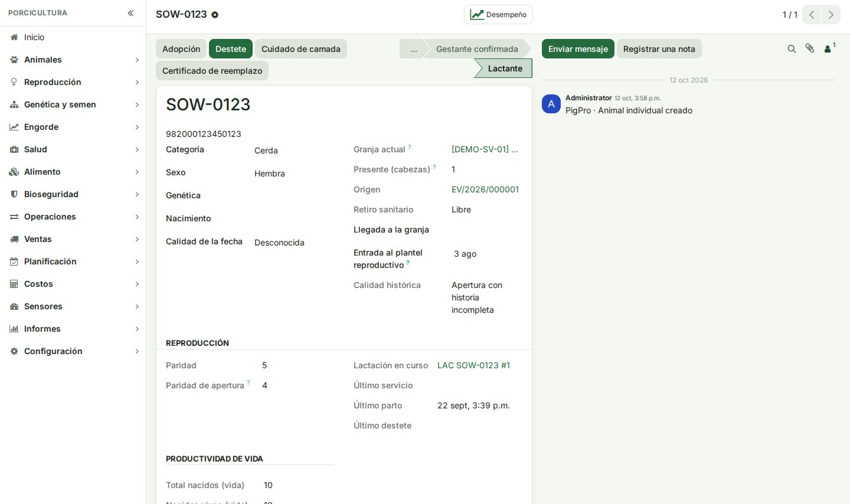This screenshot has height=504, width=850.
Task: Open the EV/2026/000001 origin link
Action: point(485,189)
